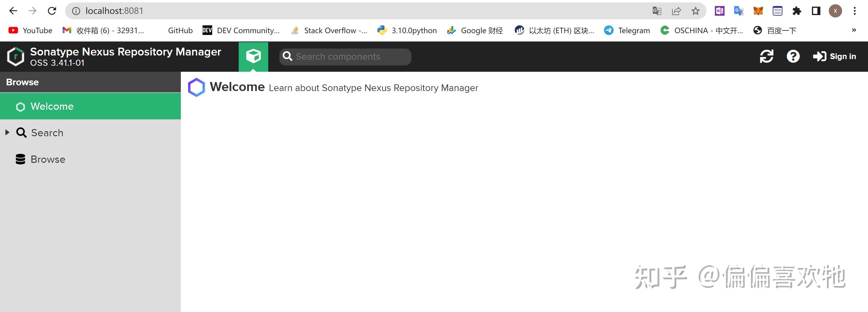Screen dimensions: 868x312
Task: Go back in the browser
Action: [x=13, y=11]
